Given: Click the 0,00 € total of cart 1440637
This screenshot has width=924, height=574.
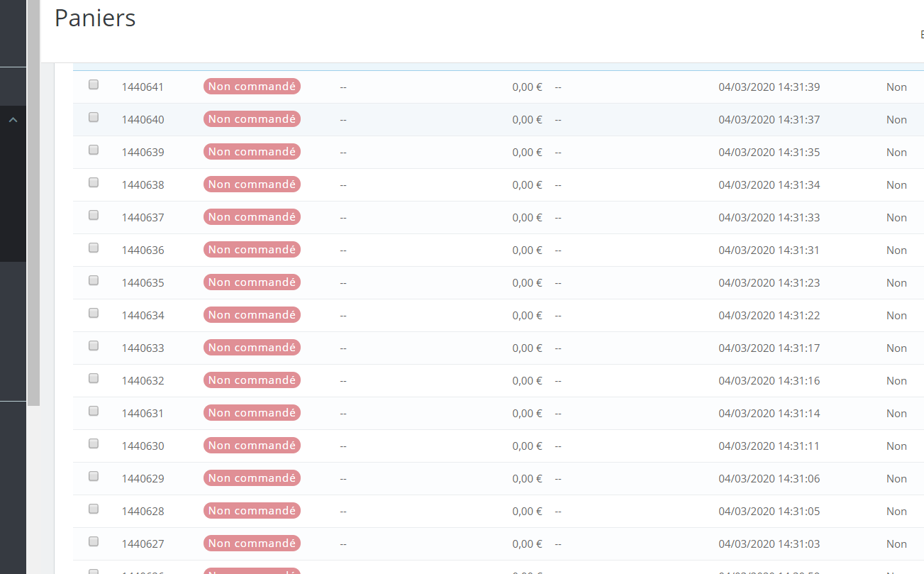Looking at the screenshot, I should [x=527, y=218].
